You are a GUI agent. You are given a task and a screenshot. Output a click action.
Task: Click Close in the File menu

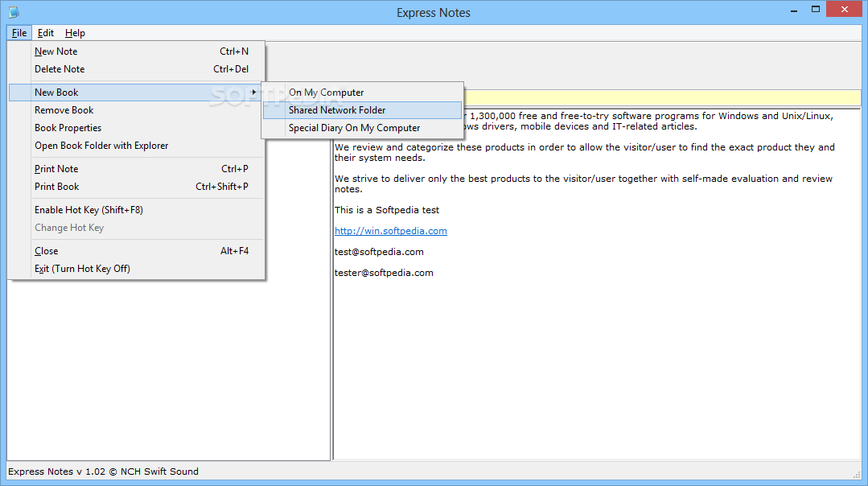point(137,251)
